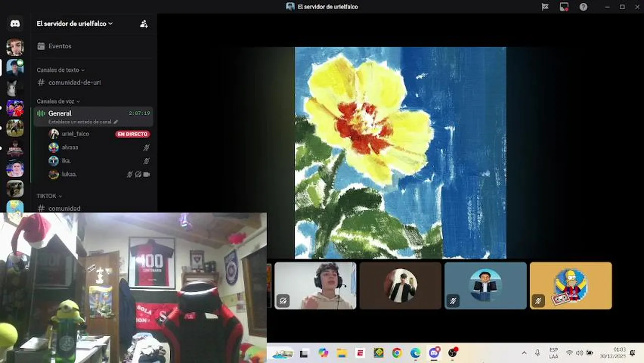Screen dimensions: 644x363
Task: Select the brown participant tile with suit avatar
Action: (x=400, y=285)
